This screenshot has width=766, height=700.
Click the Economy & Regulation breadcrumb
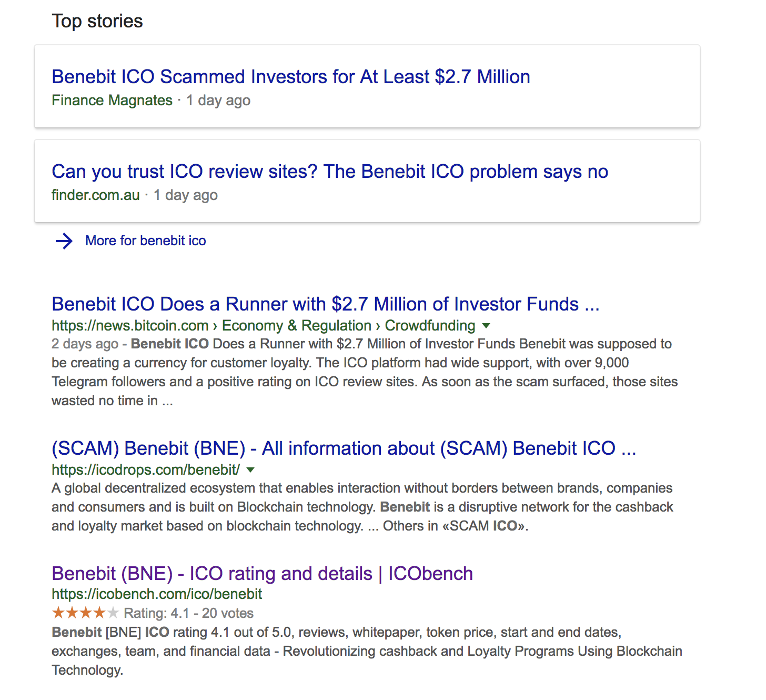coord(296,326)
